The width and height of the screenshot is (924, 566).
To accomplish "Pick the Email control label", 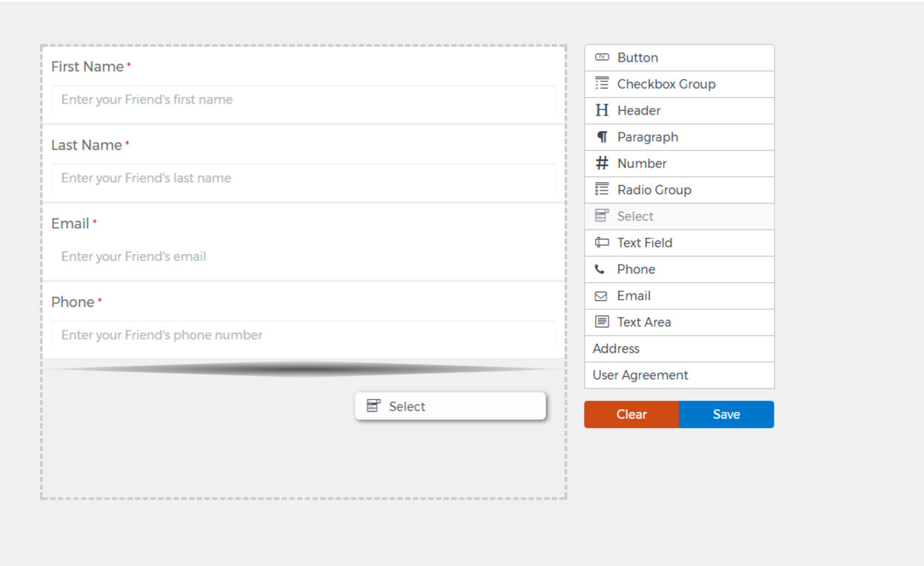I will tap(634, 296).
